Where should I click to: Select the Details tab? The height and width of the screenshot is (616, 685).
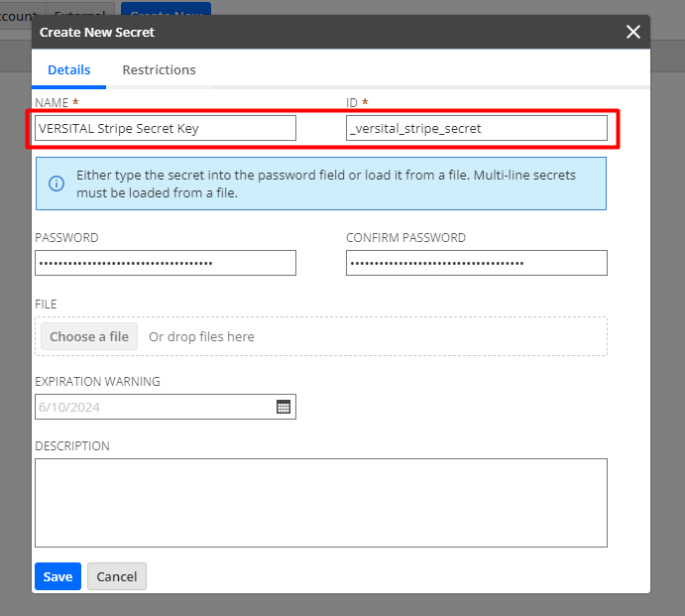point(68,70)
